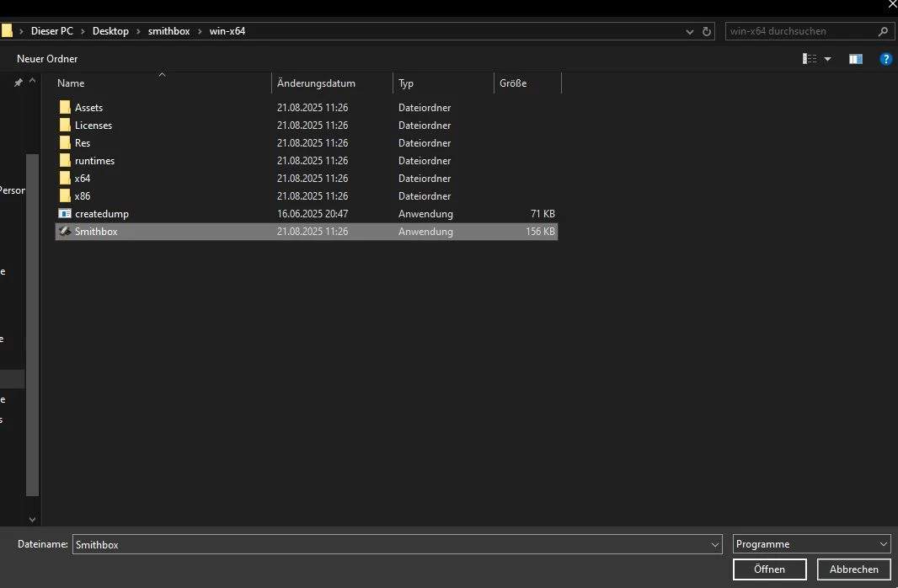Click the createdump application icon

[x=65, y=213]
